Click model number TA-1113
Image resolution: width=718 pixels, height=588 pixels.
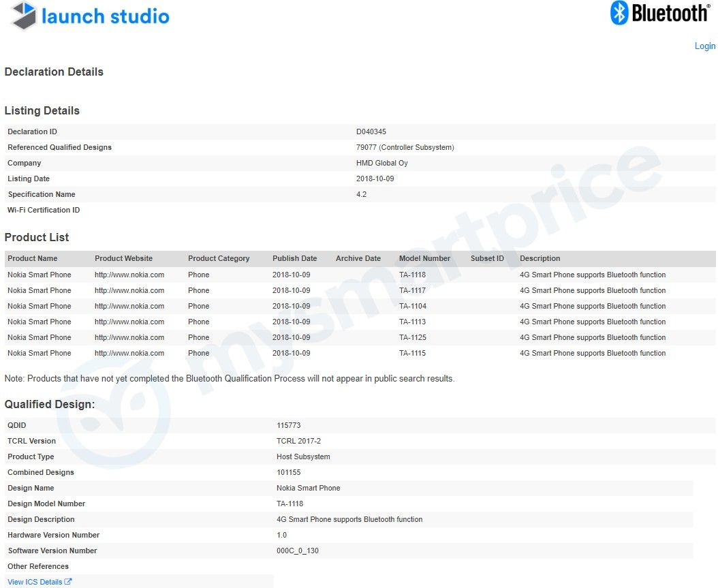pyautogui.click(x=412, y=322)
